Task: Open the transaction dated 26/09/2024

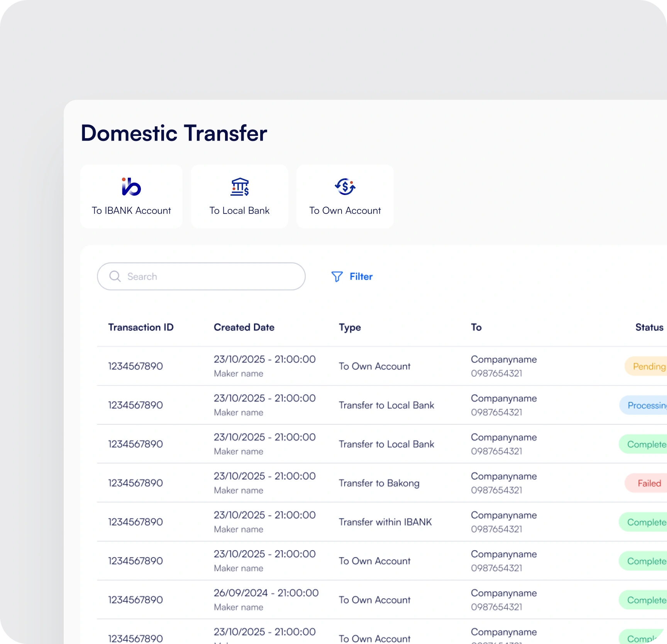Action: pos(382,600)
